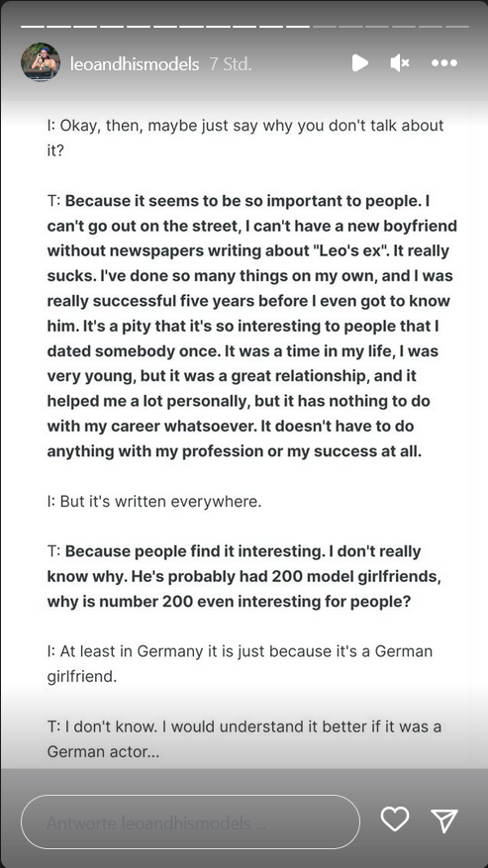Click the 'German actor...' final answer text
The width and height of the screenshot is (488, 868).
[244, 738]
